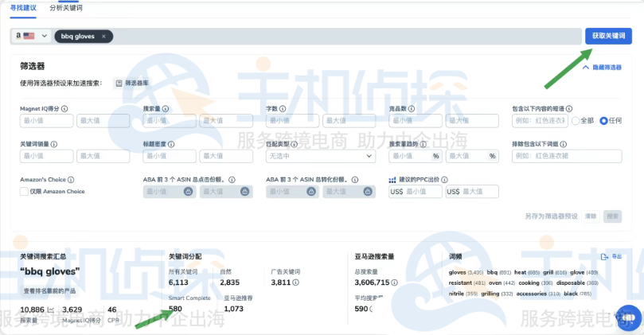Open info for 包含以下内容的短语
Screen dimensions: 644x335
(569, 109)
